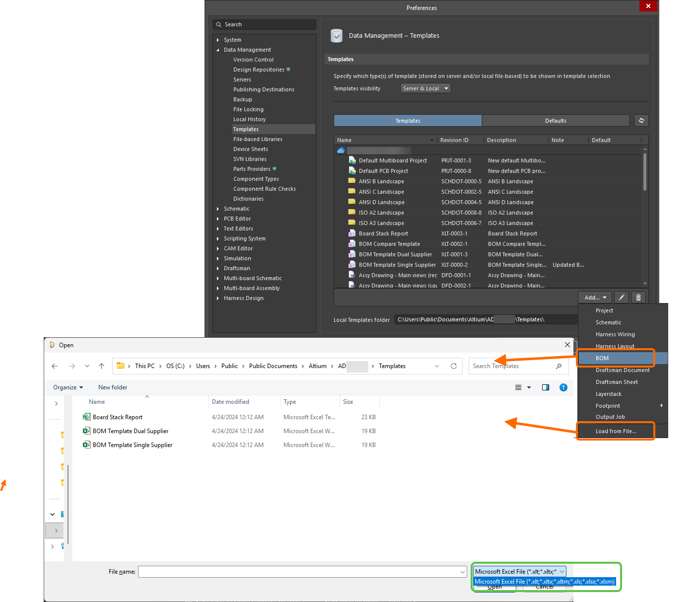Open the Templates visibility dropdown

(425, 88)
